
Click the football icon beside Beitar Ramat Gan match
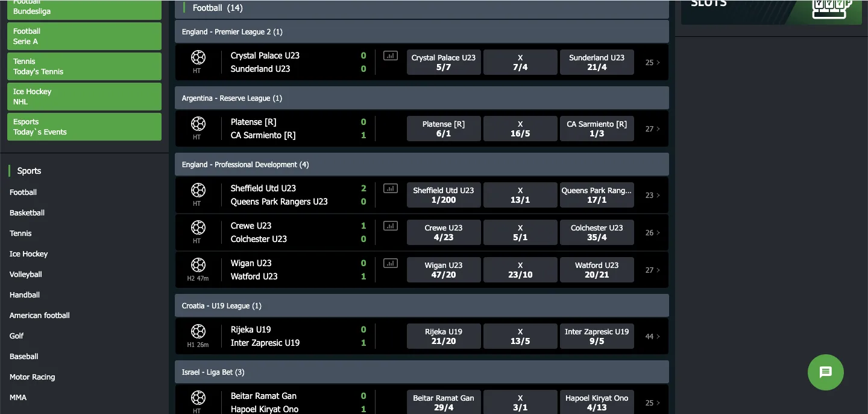pyautogui.click(x=198, y=398)
